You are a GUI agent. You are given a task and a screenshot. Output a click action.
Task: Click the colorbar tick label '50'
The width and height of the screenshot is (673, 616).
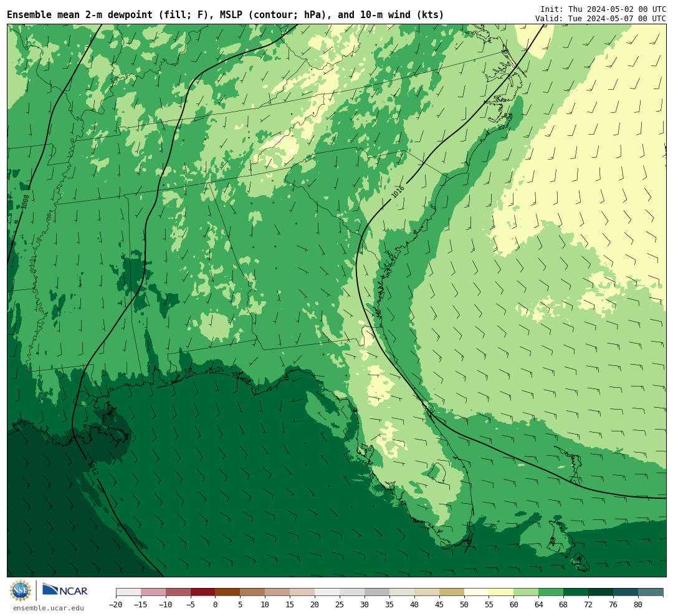464,604
